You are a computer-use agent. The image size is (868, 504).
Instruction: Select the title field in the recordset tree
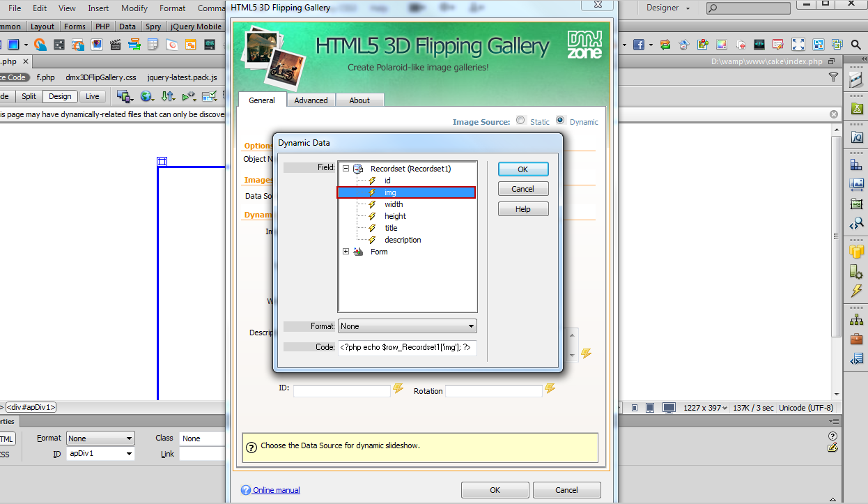coord(391,228)
